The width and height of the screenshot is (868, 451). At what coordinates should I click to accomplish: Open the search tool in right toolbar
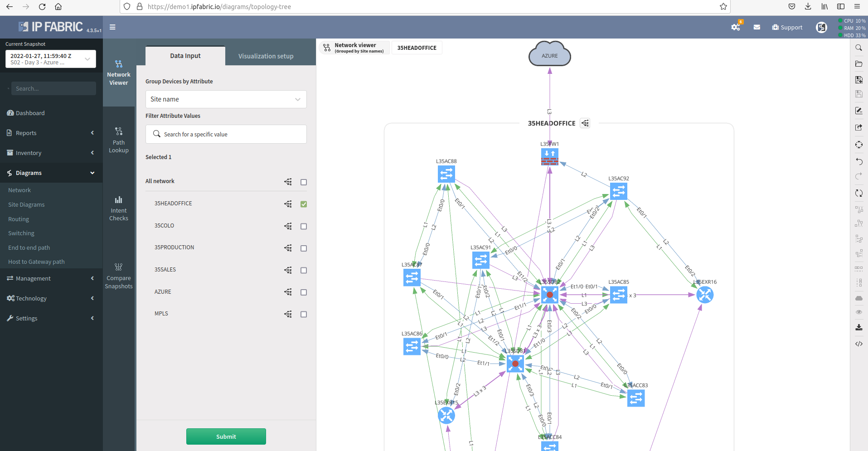858,48
